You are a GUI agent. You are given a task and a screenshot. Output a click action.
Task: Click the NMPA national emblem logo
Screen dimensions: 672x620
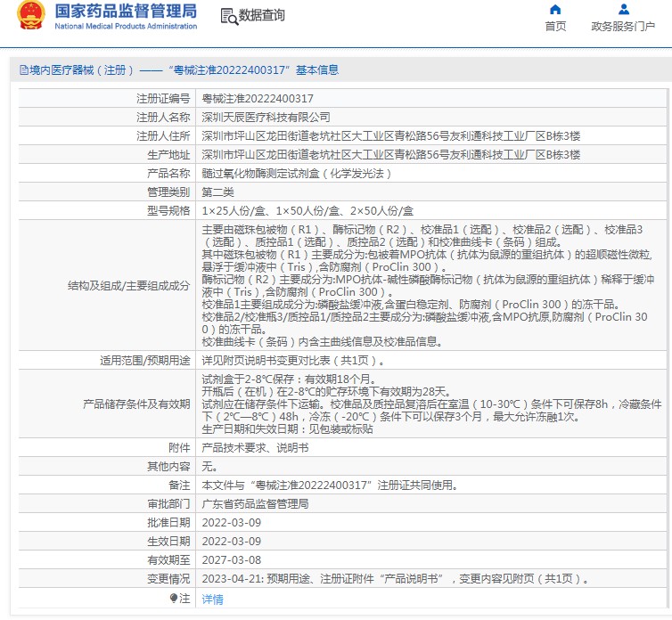tap(30, 15)
